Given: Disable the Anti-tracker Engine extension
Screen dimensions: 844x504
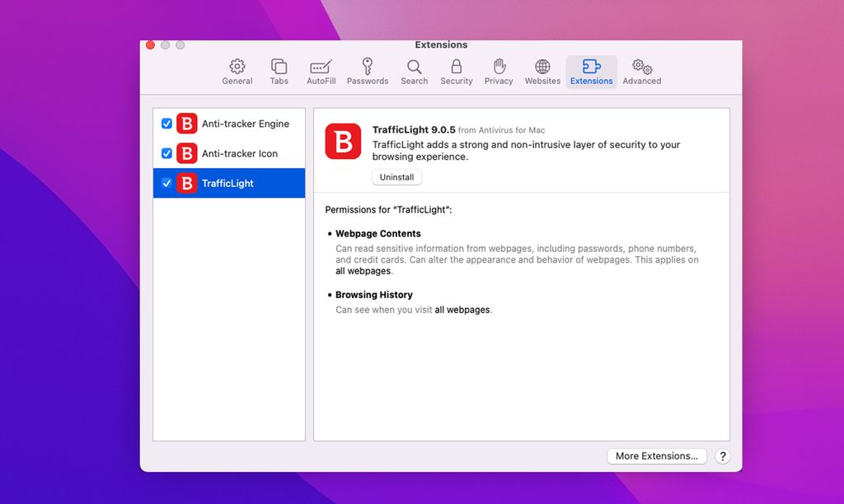Looking at the screenshot, I should pos(167,124).
